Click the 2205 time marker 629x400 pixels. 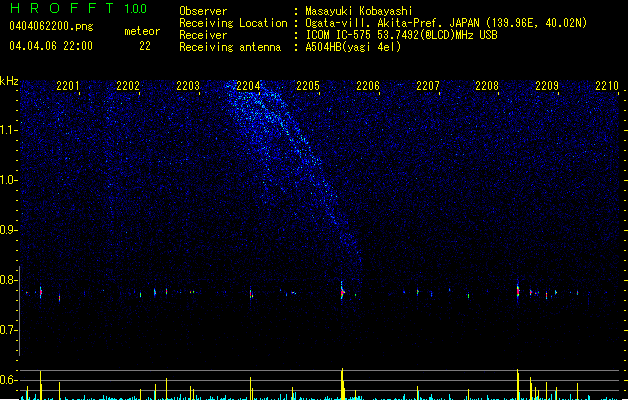308,86
